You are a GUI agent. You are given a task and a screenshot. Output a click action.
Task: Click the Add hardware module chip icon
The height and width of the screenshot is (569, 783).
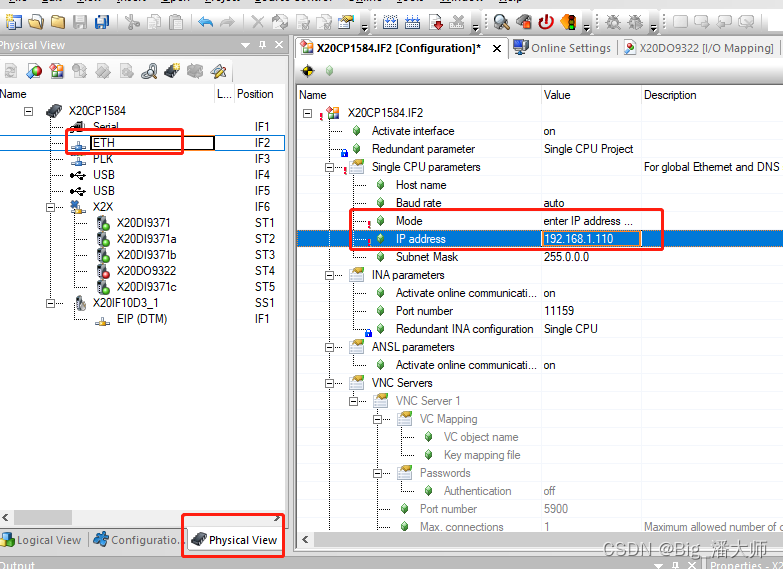pyautogui.click(x=172, y=71)
